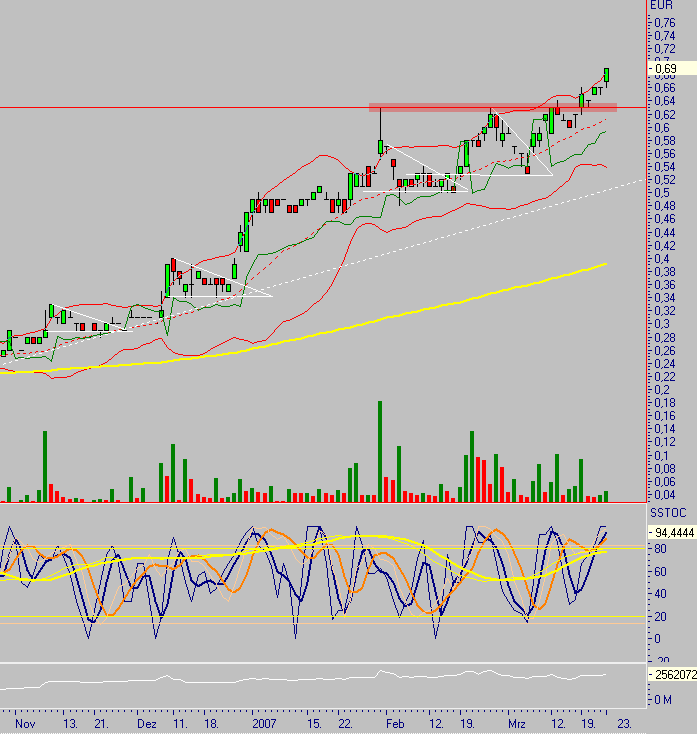Click the 0,5 price level on axis
Screen dimensions: 697x734
tap(660, 205)
